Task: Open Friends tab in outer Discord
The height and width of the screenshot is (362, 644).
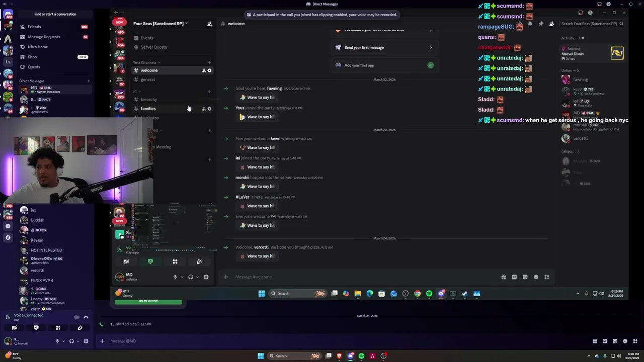Action: click(54, 27)
